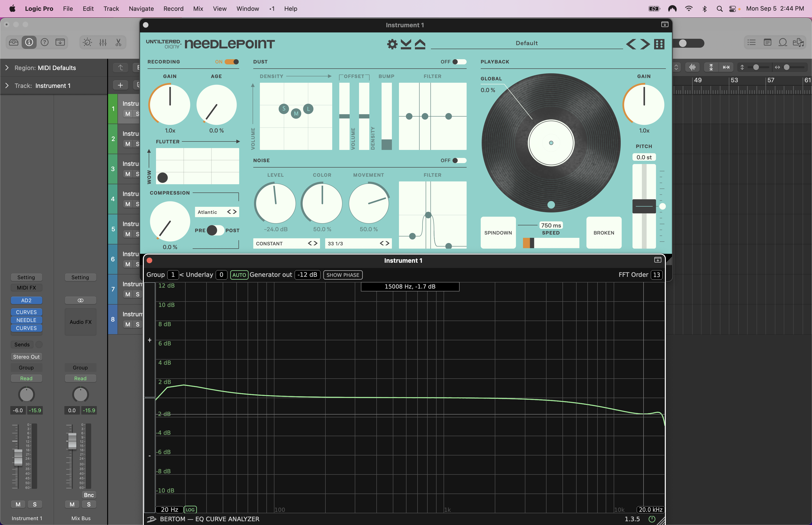Toggle AUTO in EQ Curve Analyzer
Image resolution: width=812 pixels, height=525 pixels.
pyautogui.click(x=239, y=275)
